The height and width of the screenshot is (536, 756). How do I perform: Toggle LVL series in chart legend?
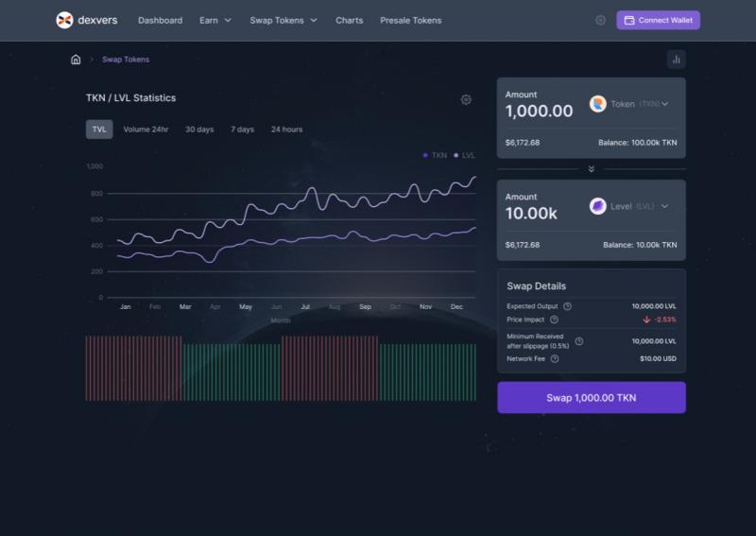(465, 155)
